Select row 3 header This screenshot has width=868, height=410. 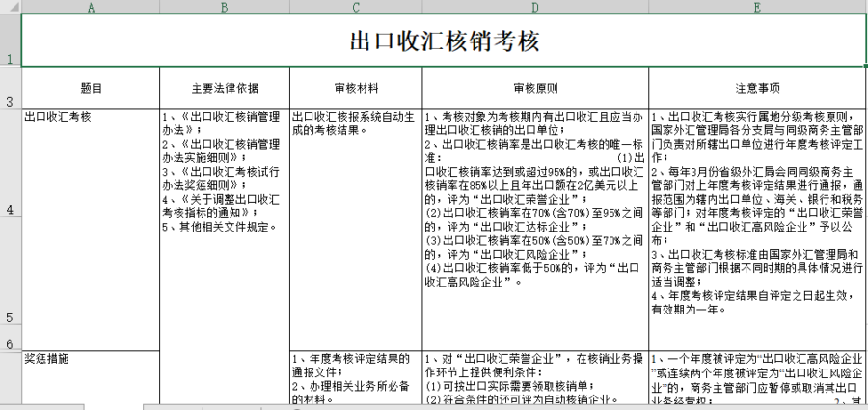click(x=11, y=88)
